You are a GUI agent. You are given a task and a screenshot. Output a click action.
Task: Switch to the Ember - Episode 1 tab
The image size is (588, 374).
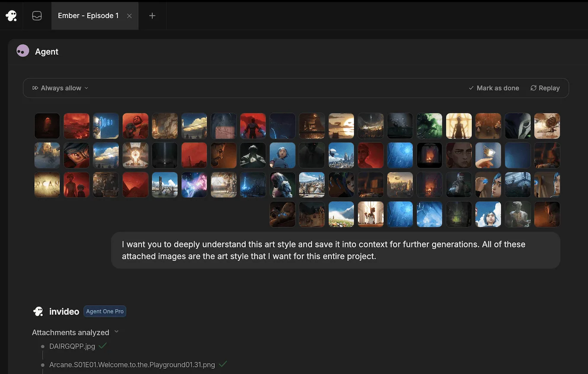pos(95,16)
